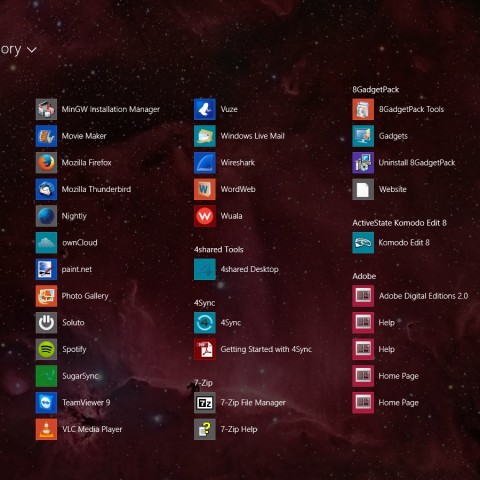Viewport: 480px width, 480px height.
Task: Expand the sort-by category dropdown chevron
Action: tap(31, 50)
